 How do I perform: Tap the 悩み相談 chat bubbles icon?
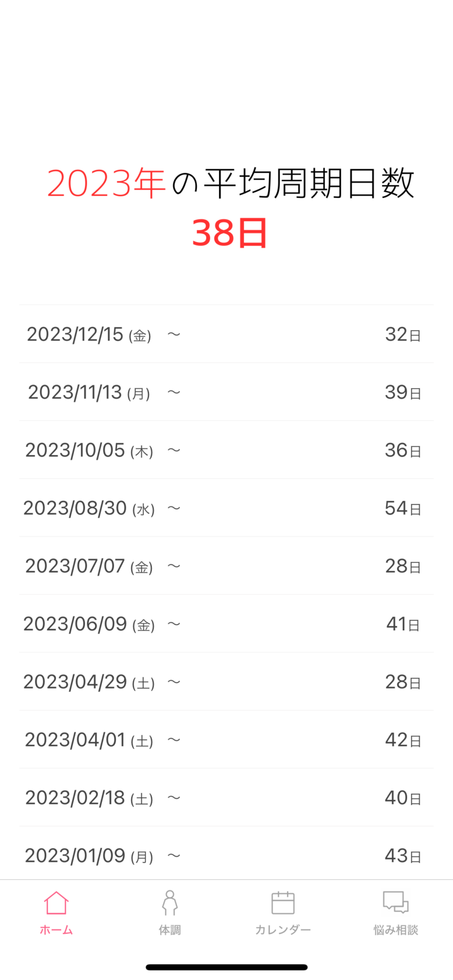[395, 902]
